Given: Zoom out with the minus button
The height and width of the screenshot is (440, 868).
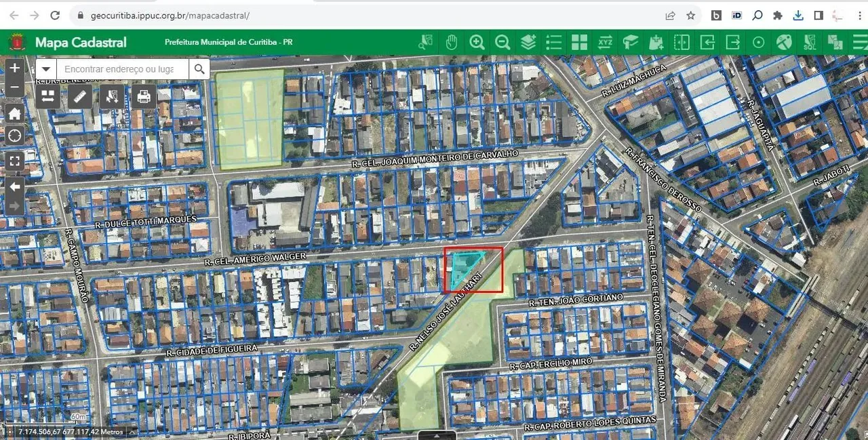Looking at the screenshot, I should [x=15, y=87].
